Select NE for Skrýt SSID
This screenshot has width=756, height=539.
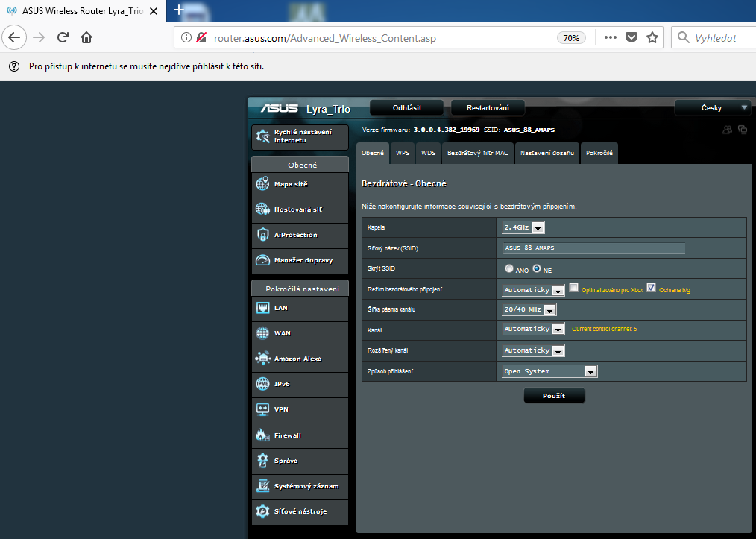(537, 268)
